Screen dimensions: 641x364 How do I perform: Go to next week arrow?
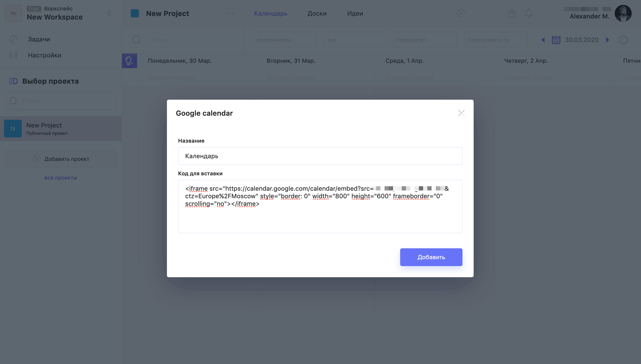pyautogui.click(x=607, y=40)
